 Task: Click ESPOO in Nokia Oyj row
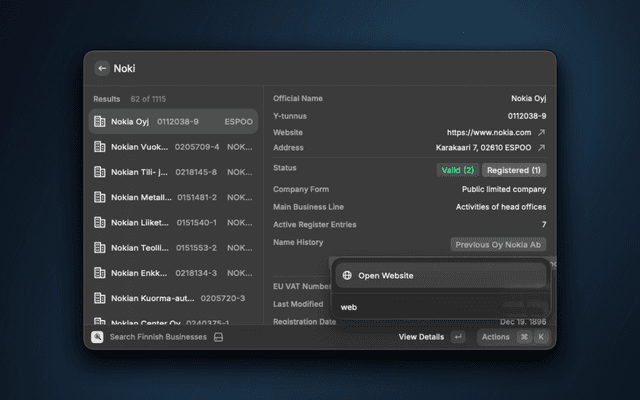click(238, 122)
